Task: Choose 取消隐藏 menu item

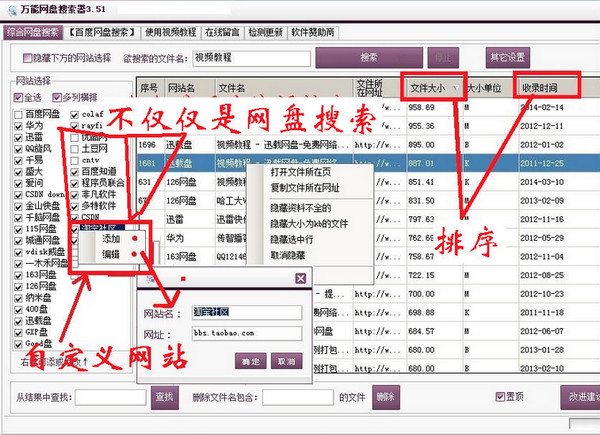Action: (x=288, y=255)
